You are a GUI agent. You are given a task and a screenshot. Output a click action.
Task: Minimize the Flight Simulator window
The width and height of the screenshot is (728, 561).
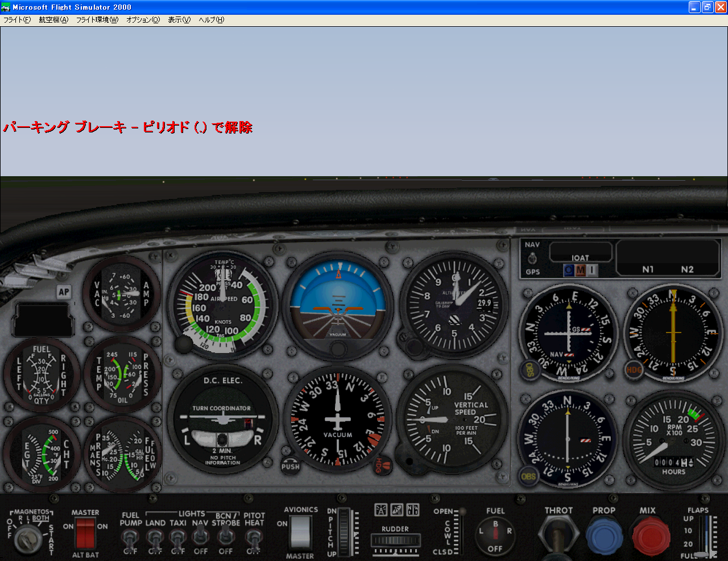tap(694, 7)
